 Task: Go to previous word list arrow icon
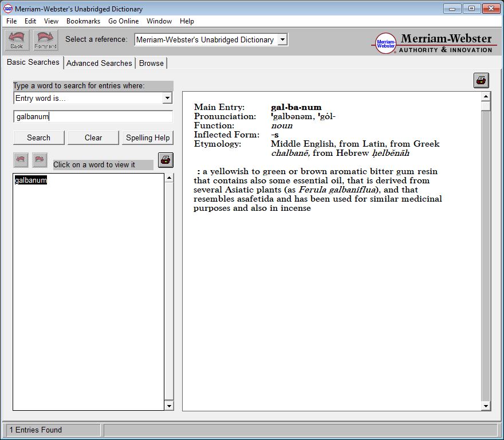click(21, 160)
